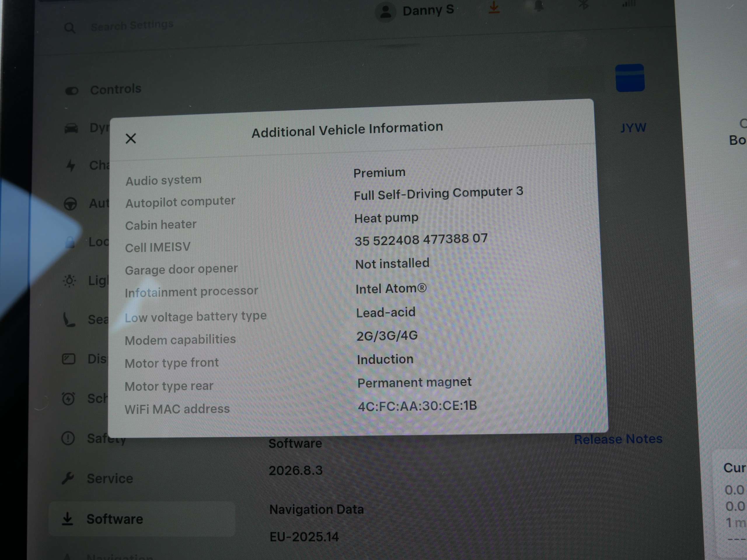
Task: Select the IMEISV number 35 522408 477388 07
Action: [421, 240]
